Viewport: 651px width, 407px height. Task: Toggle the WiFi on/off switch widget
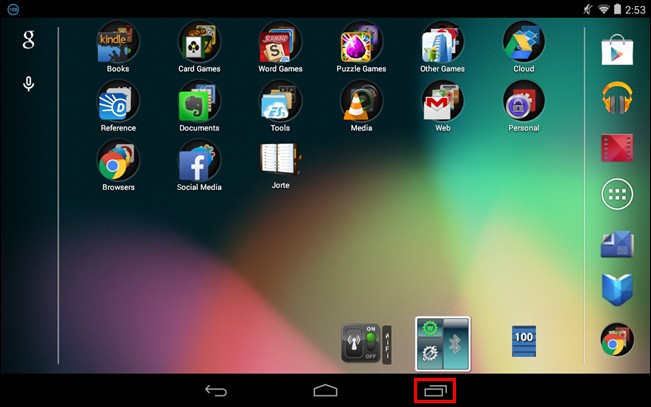click(x=366, y=344)
